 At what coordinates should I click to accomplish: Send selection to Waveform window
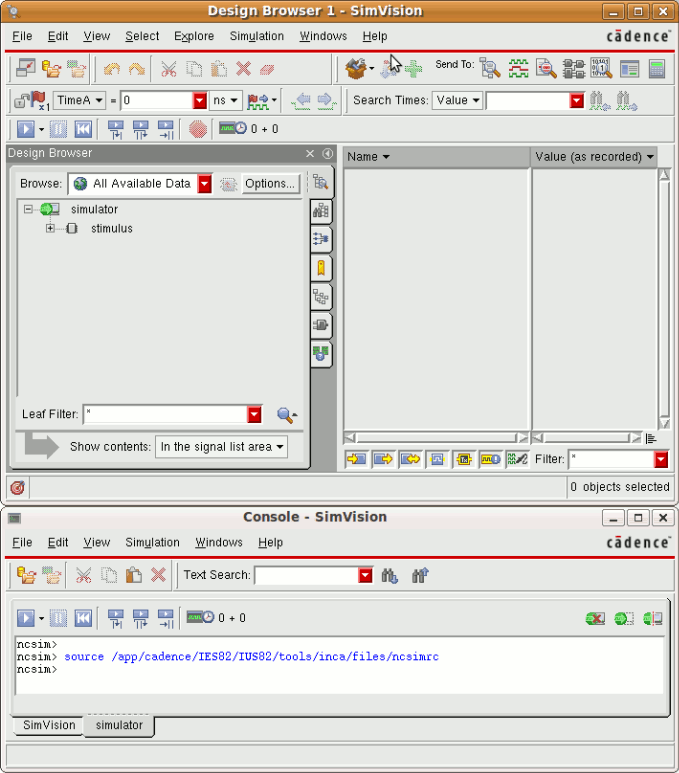[518, 69]
